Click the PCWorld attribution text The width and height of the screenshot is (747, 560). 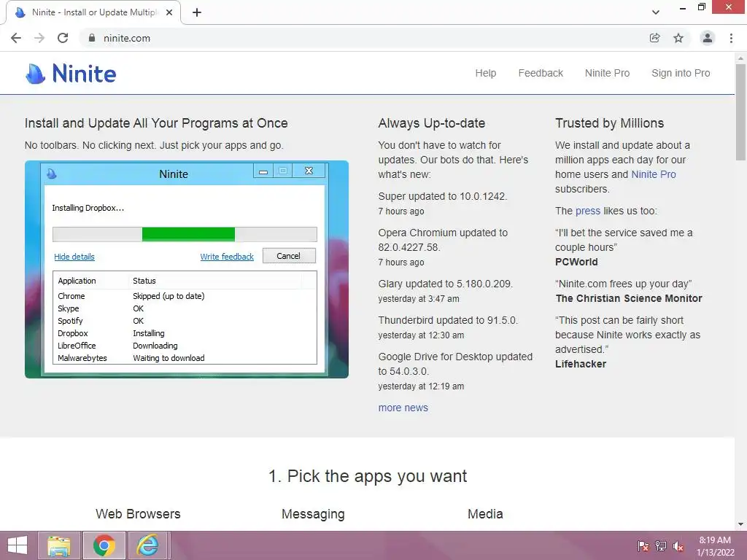[576, 262]
